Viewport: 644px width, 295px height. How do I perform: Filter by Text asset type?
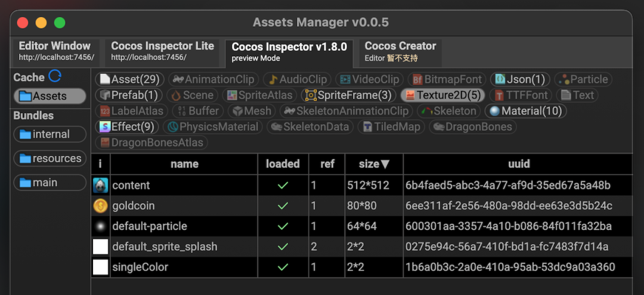click(x=577, y=95)
